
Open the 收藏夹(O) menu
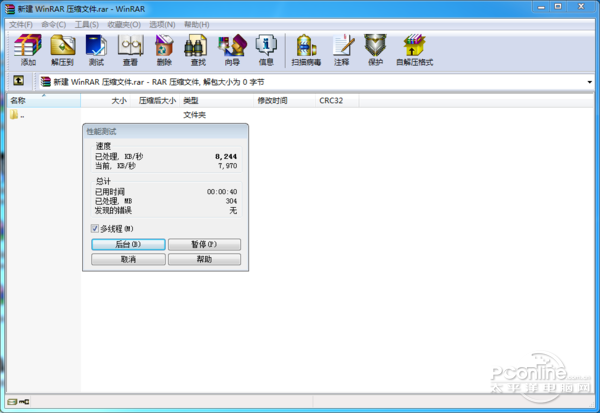tap(124, 24)
